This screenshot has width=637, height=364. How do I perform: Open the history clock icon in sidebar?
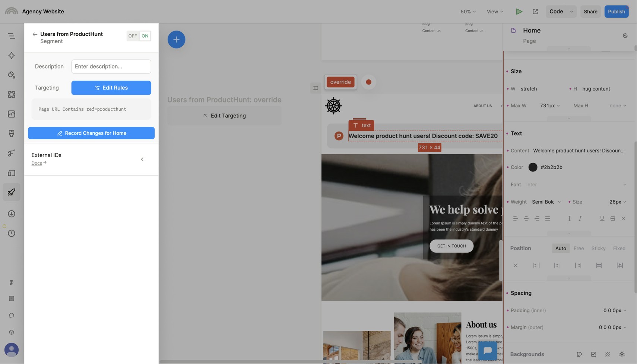[x=12, y=234]
